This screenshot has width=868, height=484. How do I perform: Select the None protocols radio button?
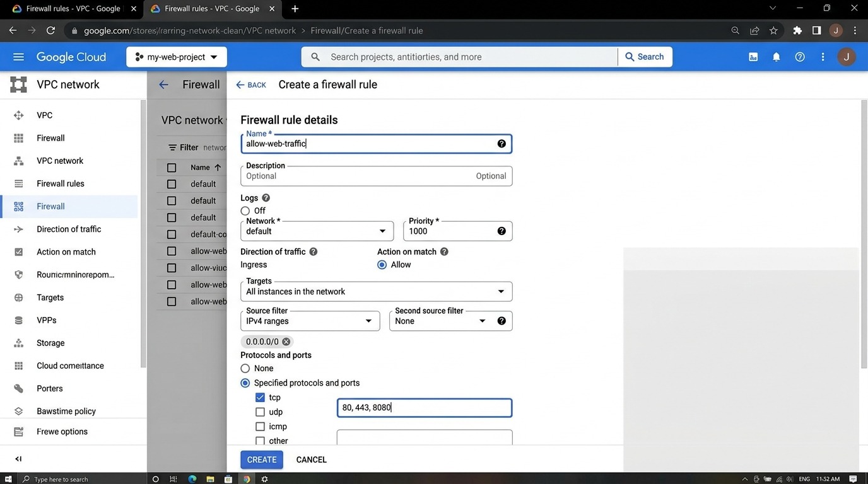pos(245,368)
